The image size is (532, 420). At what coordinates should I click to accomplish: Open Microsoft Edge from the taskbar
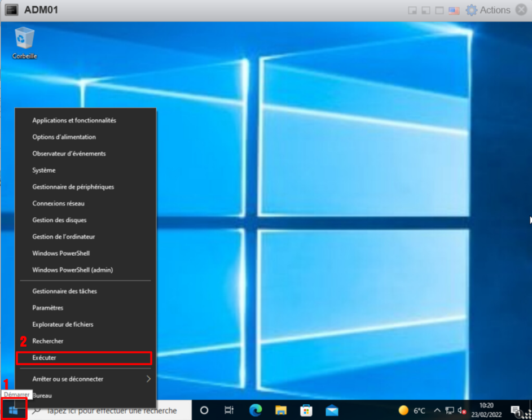point(256,410)
